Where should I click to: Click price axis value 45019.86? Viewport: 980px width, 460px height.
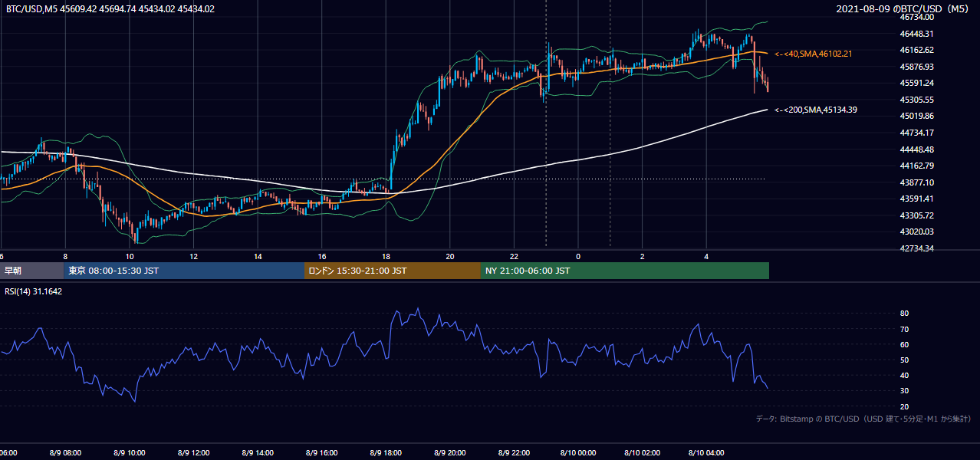click(916, 116)
